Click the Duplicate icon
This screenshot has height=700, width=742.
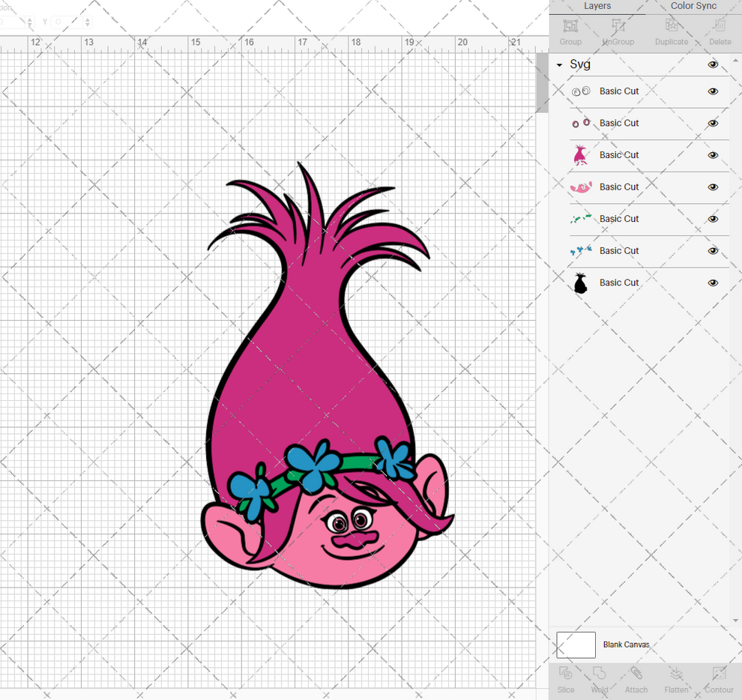[671, 31]
